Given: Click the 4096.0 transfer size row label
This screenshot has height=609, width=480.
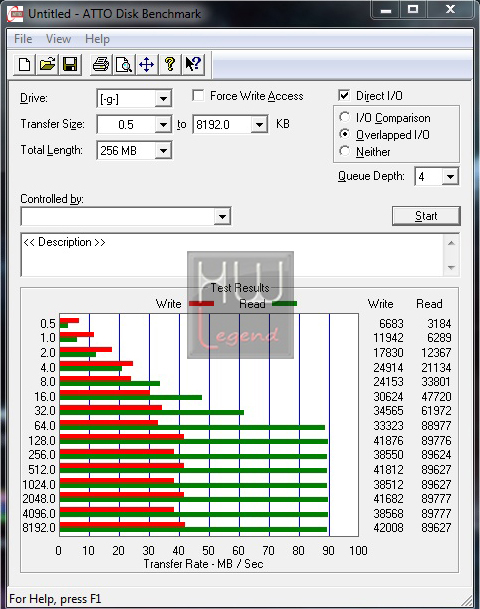Looking at the screenshot, I should click(x=39, y=513).
